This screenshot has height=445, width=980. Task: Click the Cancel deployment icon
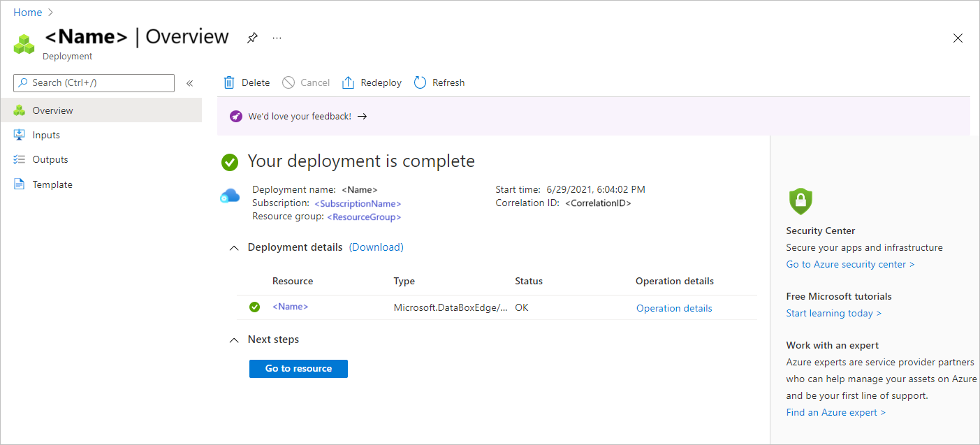pos(288,82)
